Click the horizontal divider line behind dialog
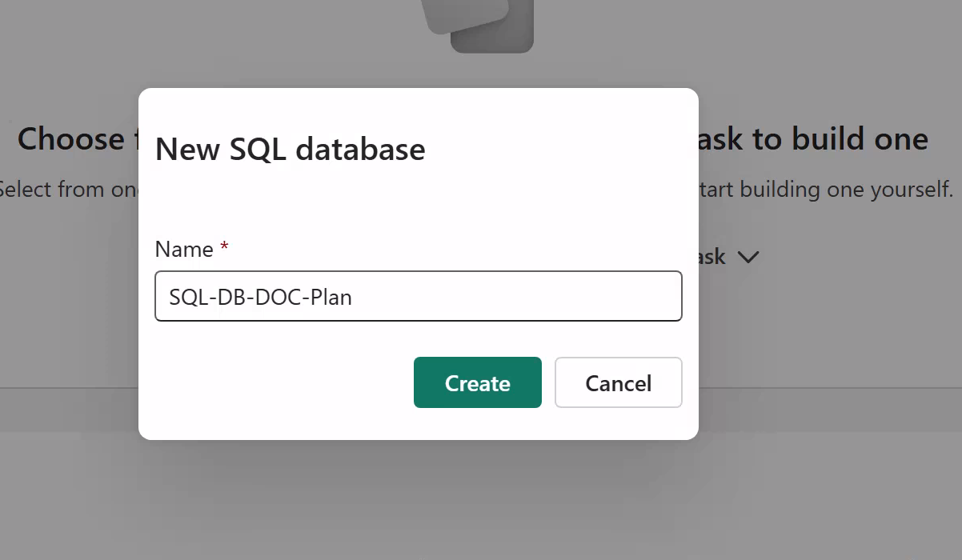962x560 pixels. click(824, 389)
